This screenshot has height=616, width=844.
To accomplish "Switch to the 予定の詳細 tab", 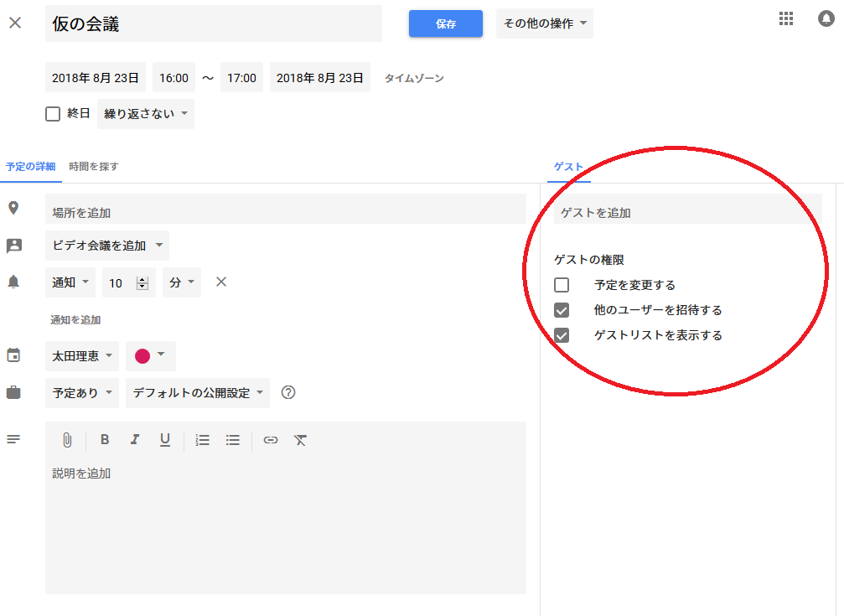I will pyautogui.click(x=31, y=167).
